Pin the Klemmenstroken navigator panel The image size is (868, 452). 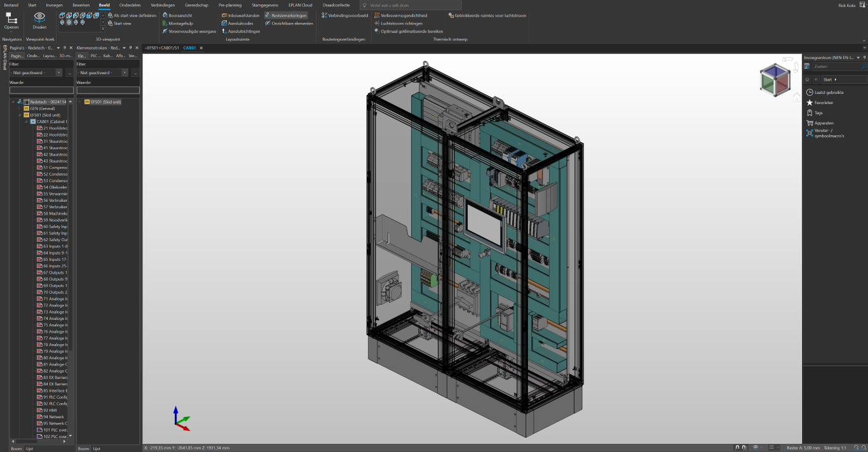[132, 48]
